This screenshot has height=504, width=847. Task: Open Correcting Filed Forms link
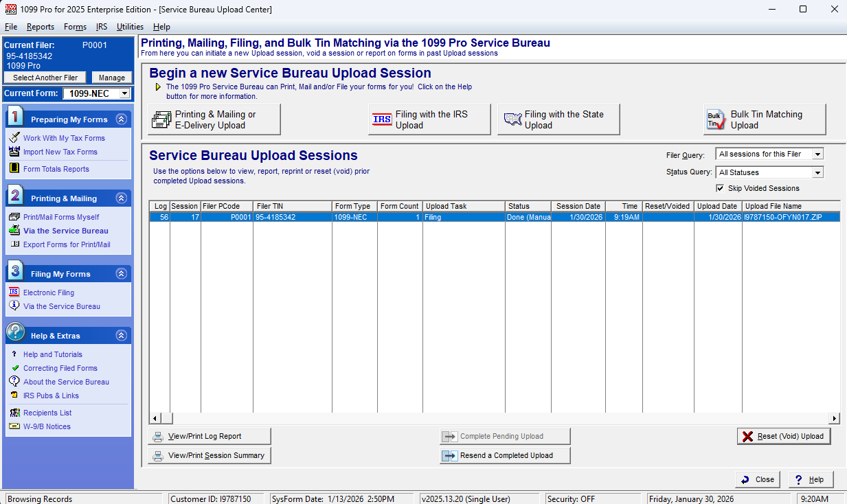click(x=60, y=368)
